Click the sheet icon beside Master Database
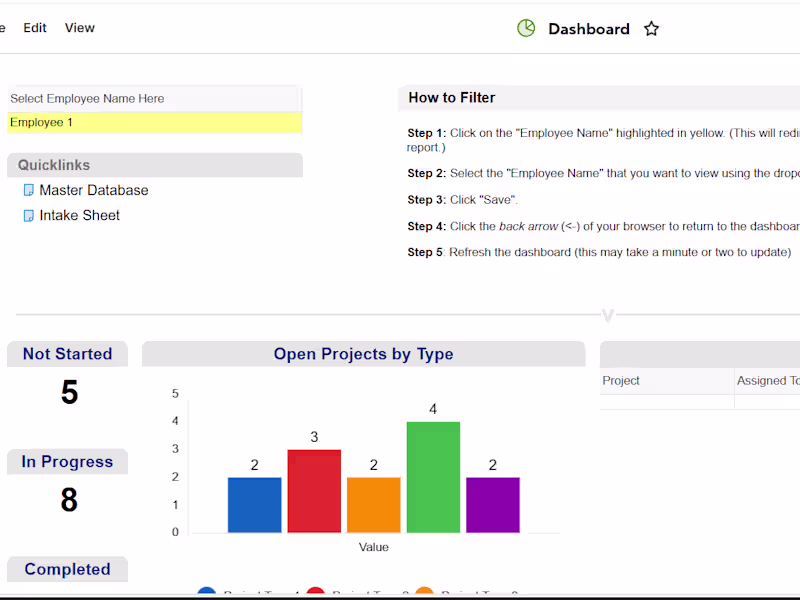 pos(28,190)
